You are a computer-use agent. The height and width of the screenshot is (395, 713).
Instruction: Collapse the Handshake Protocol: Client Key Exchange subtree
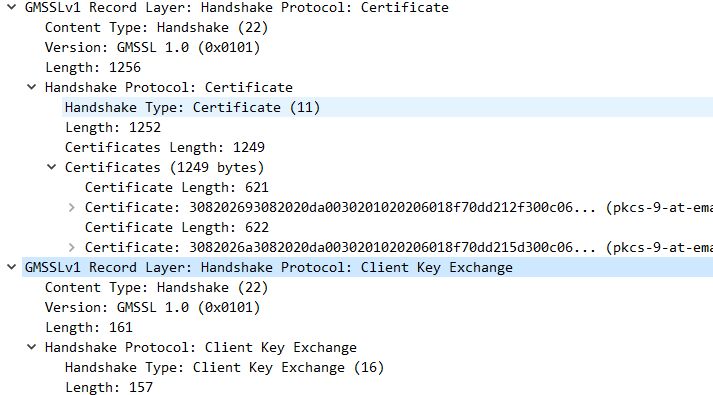click(x=32, y=347)
